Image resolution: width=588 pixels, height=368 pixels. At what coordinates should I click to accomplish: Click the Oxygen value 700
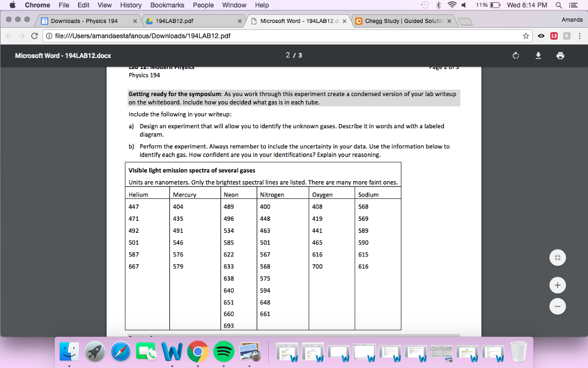point(317,266)
